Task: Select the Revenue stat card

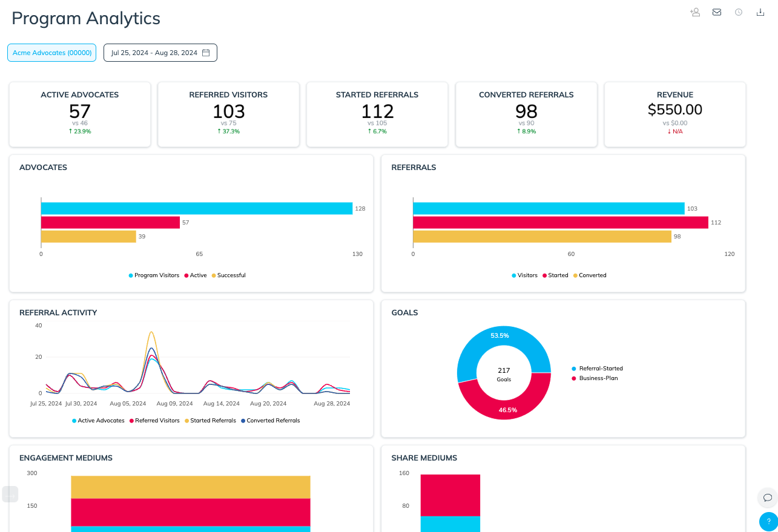Action: coord(674,114)
